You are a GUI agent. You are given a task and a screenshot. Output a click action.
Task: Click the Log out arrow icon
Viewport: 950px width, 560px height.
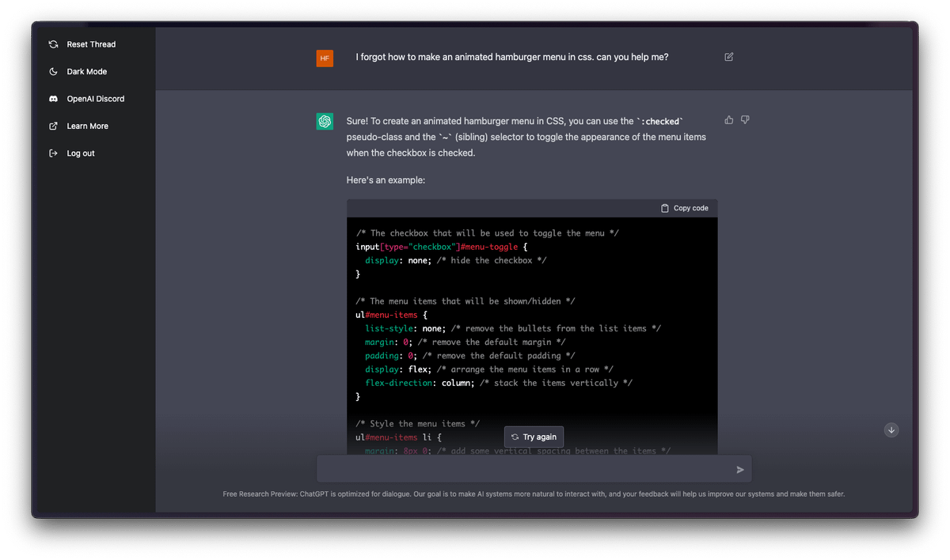point(53,153)
